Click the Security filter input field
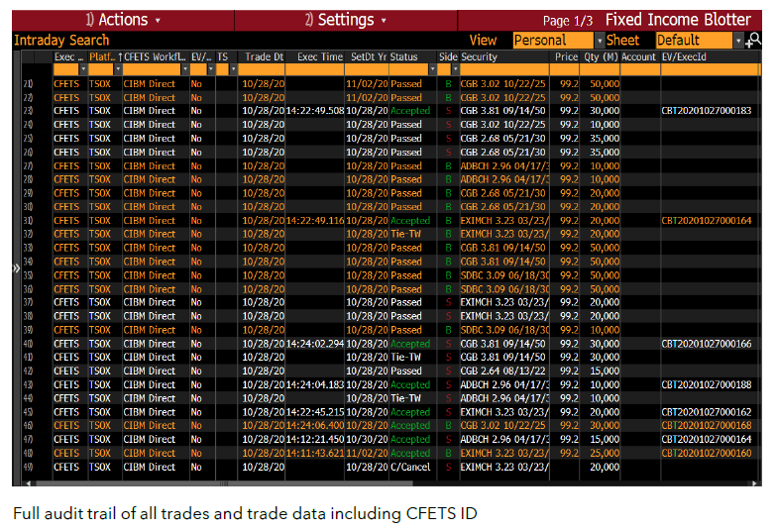 point(503,69)
